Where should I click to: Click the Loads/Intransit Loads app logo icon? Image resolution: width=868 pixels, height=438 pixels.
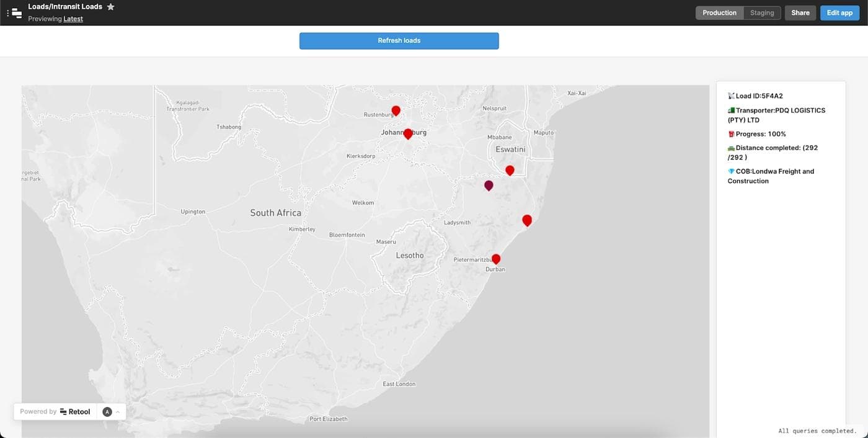click(x=15, y=12)
